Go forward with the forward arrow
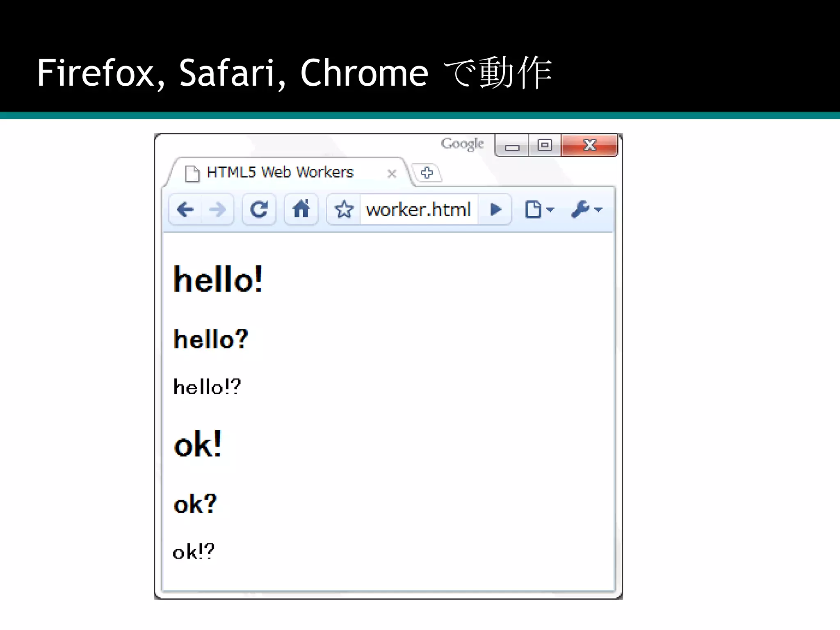 click(x=217, y=210)
